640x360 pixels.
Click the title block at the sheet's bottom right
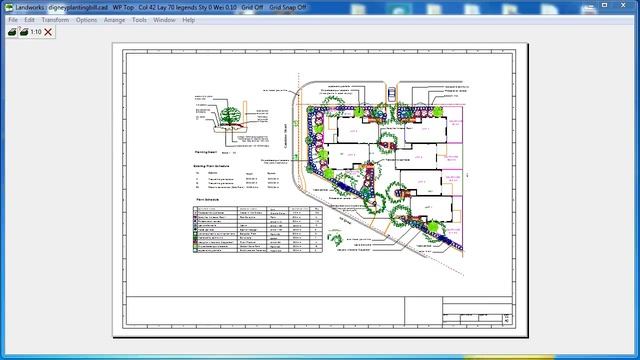(x=477, y=311)
